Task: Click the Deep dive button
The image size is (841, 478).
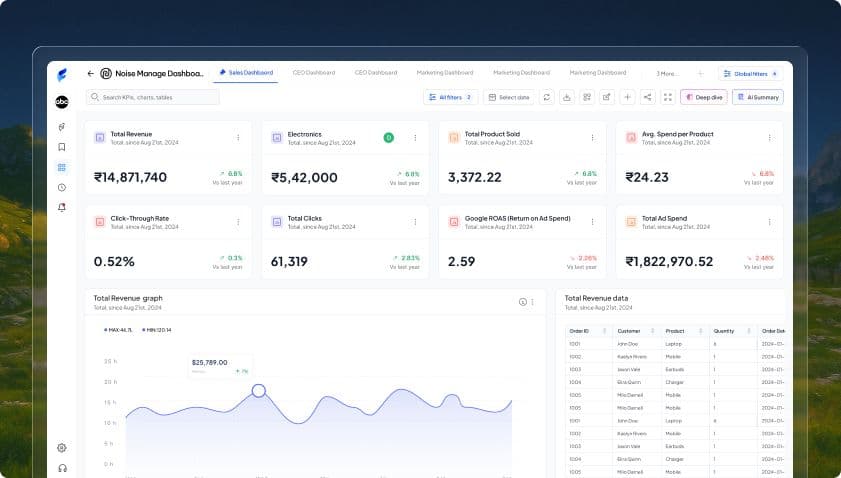Action: (x=704, y=97)
